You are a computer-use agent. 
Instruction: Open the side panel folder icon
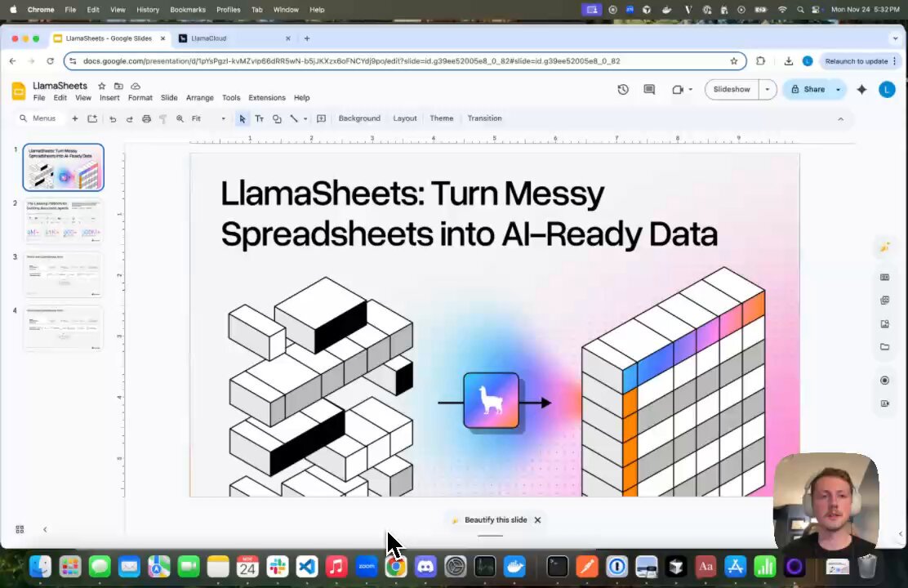pyautogui.click(x=885, y=346)
